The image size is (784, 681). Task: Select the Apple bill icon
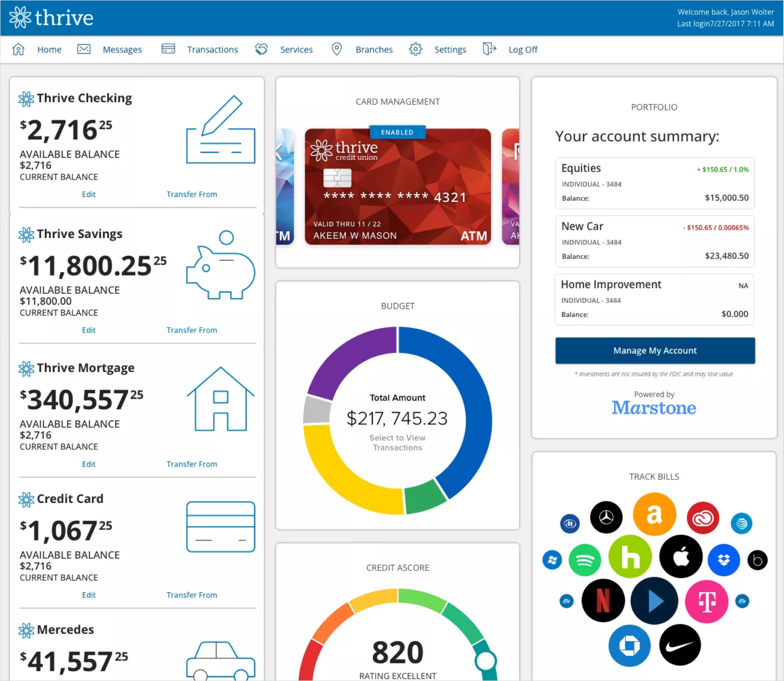tap(681, 556)
